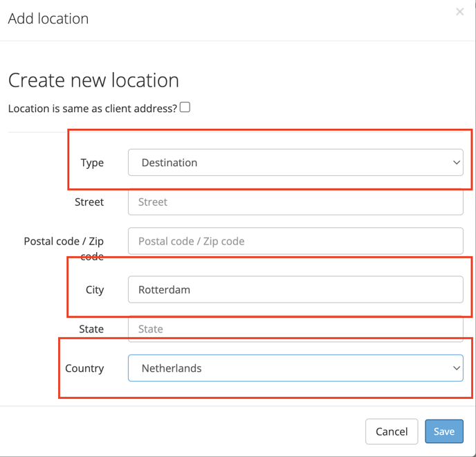Click the chevron arrow on the Country dropdown
Image resolution: width=476 pixels, height=457 pixels.
coord(456,368)
